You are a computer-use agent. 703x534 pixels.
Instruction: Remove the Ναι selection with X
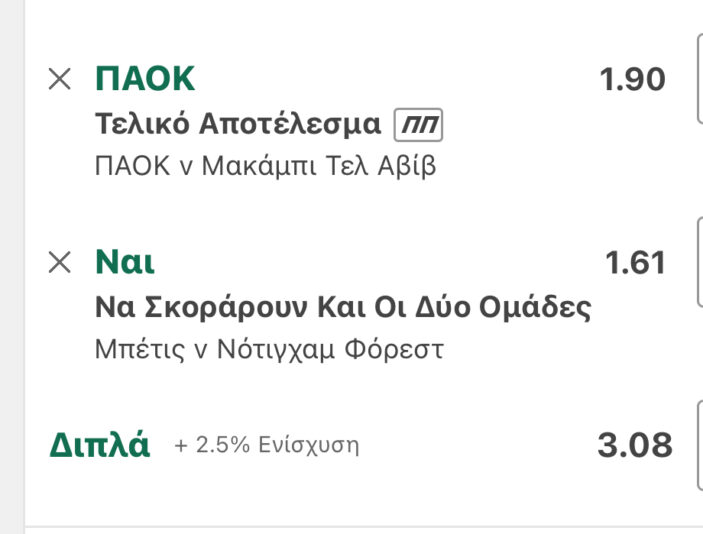coord(60,263)
